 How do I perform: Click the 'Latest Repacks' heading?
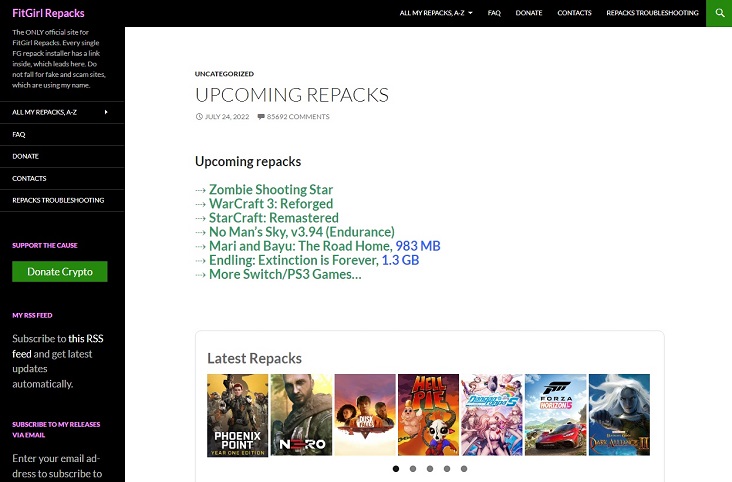click(254, 358)
